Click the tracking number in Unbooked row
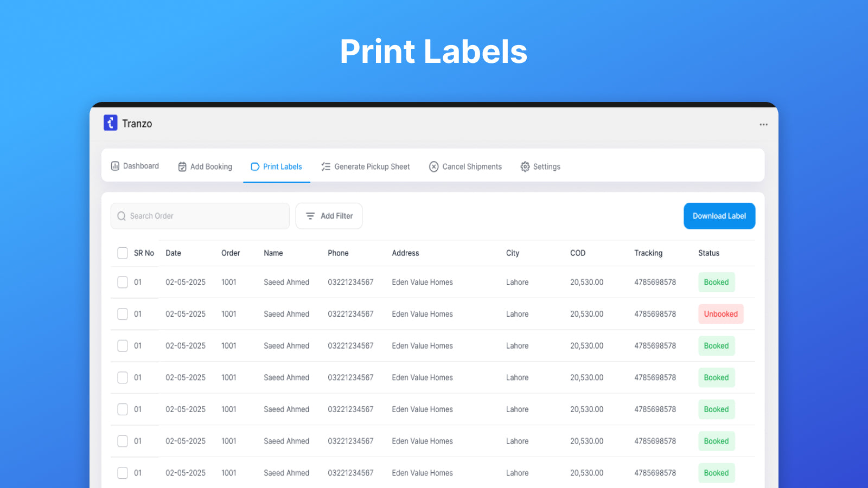Image resolution: width=868 pixels, height=488 pixels. click(655, 314)
